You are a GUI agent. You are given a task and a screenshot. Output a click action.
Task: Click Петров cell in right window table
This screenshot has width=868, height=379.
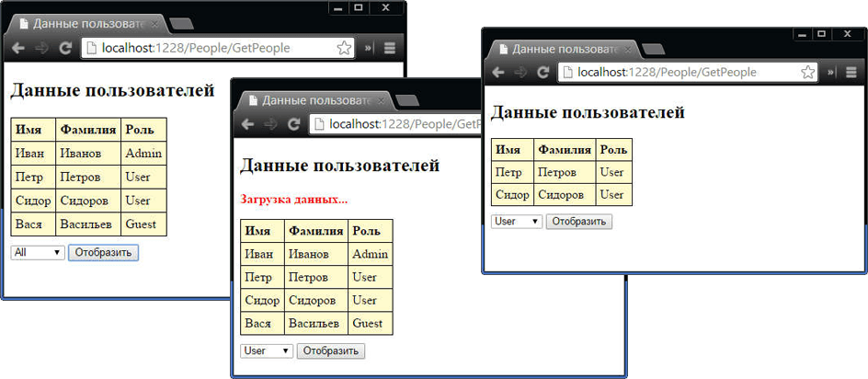565,172
